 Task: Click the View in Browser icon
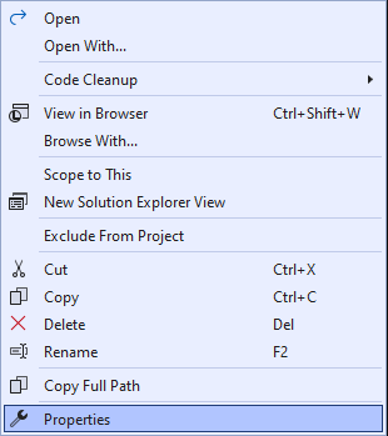pos(19,113)
